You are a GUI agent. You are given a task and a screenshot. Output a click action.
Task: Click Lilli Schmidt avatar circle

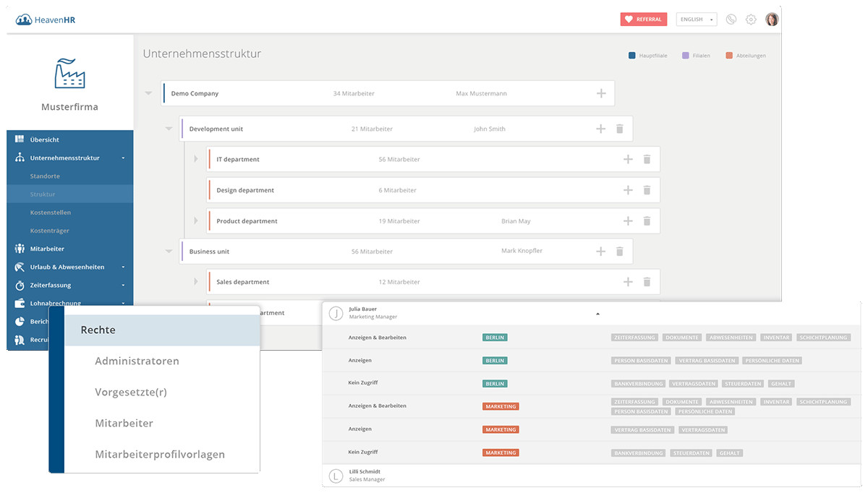tap(336, 476)
